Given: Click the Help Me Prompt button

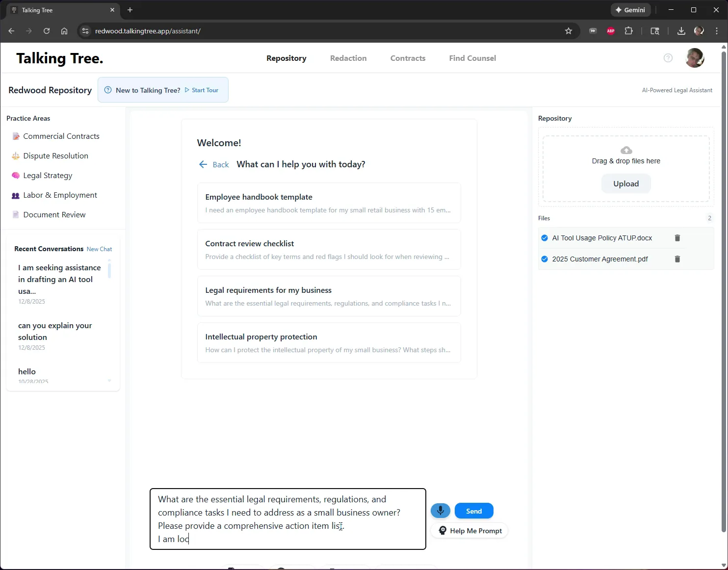Looking at the screenshot, I should 469,531.
